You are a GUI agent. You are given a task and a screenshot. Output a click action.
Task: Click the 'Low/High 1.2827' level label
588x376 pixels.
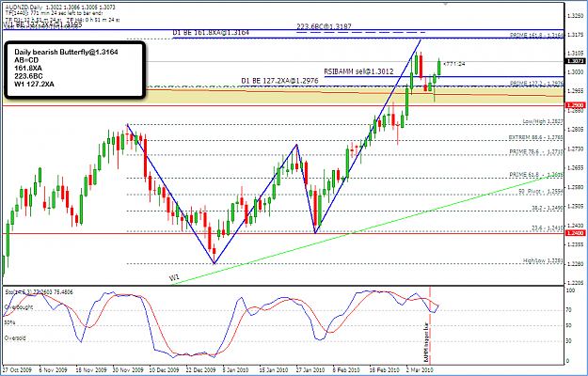pyautogui.click(x=543, y=121)
